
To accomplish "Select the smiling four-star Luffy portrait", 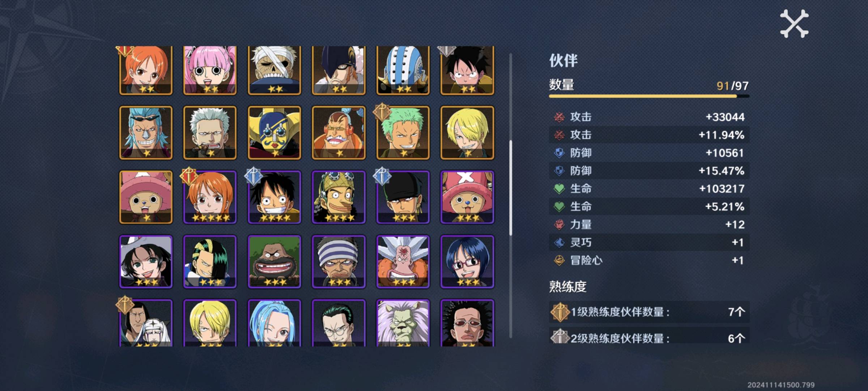I will coord(275,197).
